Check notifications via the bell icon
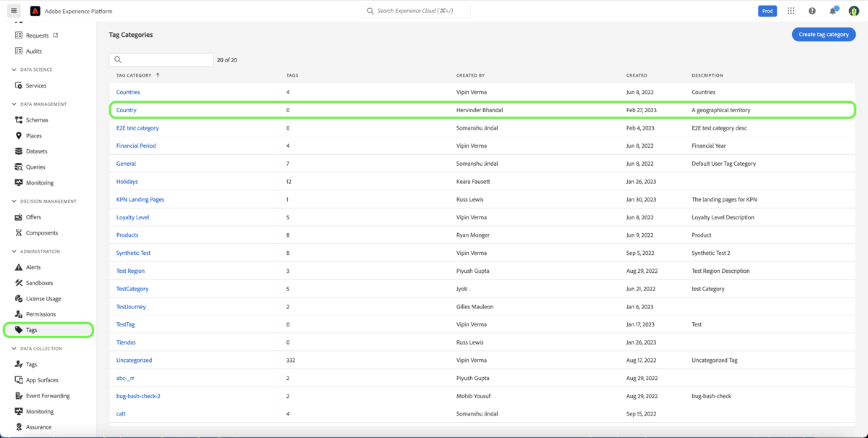 click(833, 10)
